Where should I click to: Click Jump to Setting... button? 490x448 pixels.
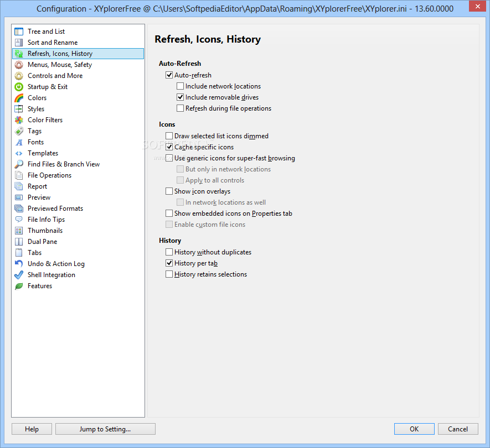point(105,429)
